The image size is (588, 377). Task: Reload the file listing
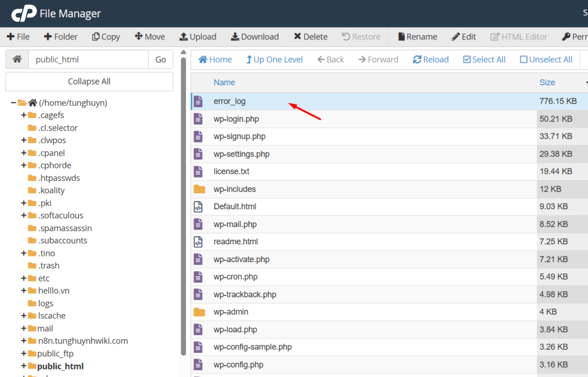[x=431, y=59]
